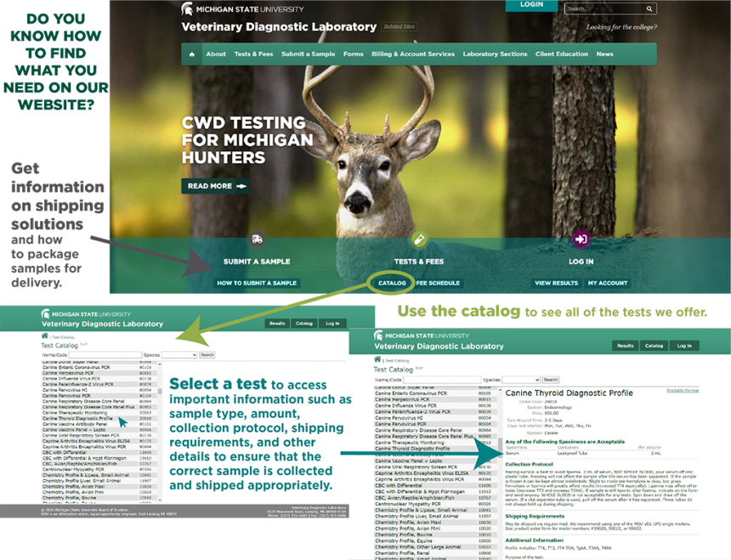Click Catalog button on the left catalog page

point(304,323)
